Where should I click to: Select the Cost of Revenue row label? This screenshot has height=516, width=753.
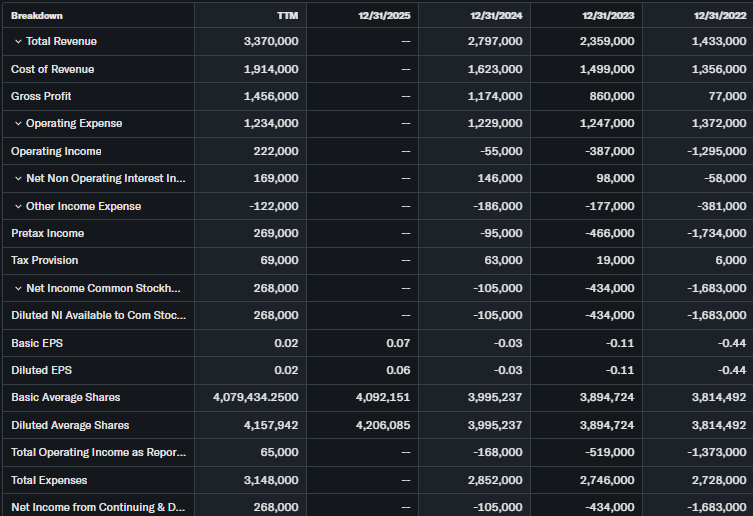(52, 69)
